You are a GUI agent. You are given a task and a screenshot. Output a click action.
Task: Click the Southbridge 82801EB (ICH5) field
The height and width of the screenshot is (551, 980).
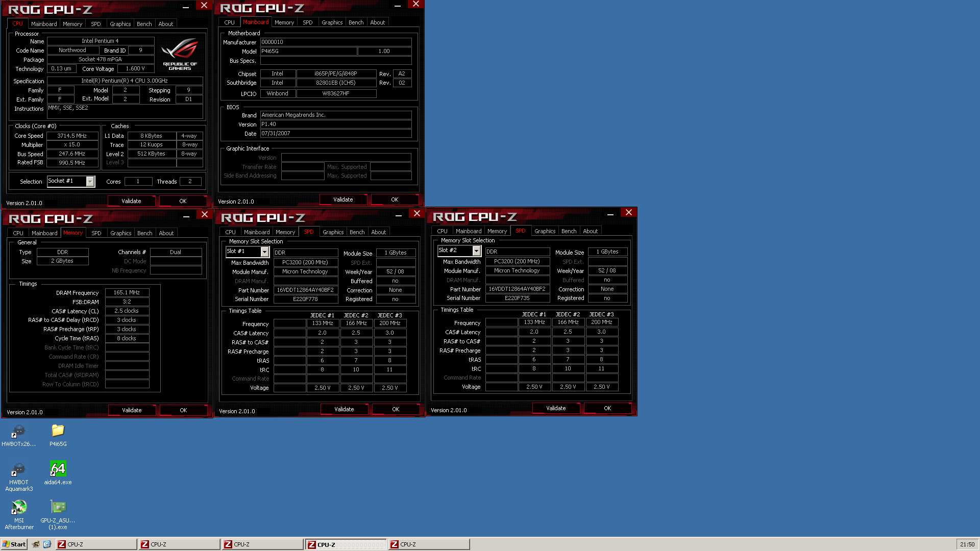click(336, 83)
